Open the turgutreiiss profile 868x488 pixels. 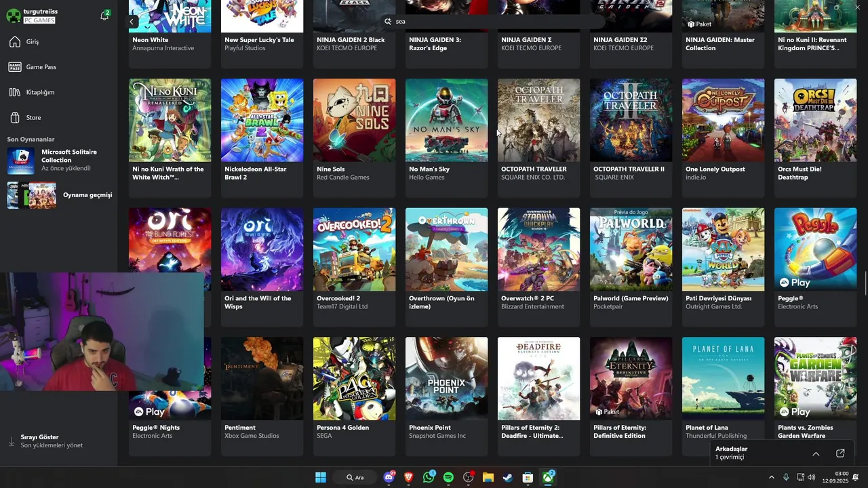coord(41,15)
